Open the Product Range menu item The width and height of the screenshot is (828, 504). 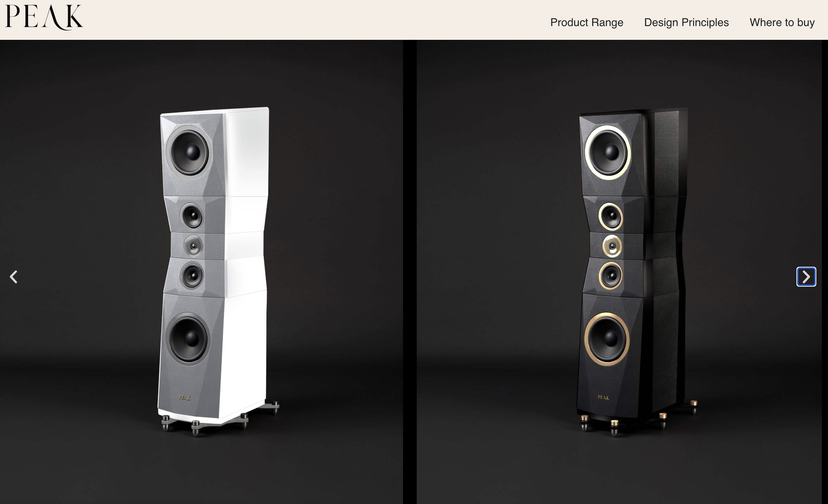click(x=587, y=22)
